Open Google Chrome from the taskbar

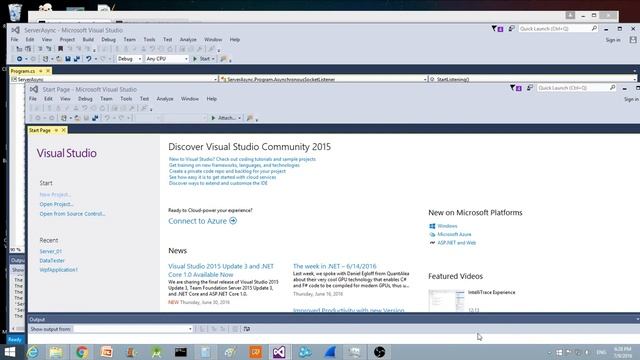click(x=82, y=352)
